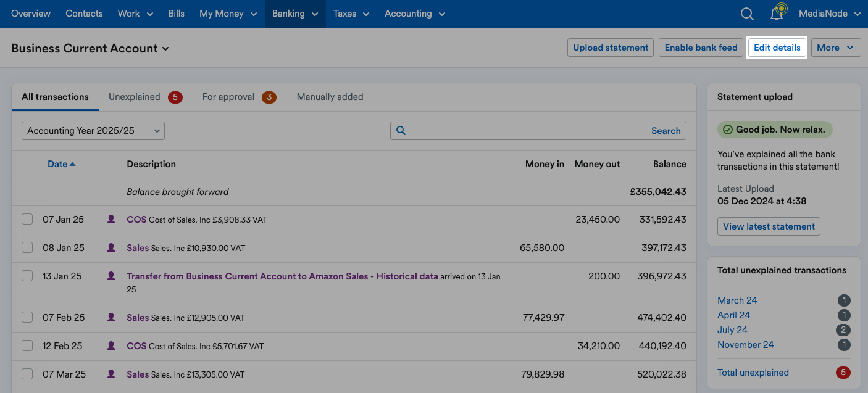Open the MediaNode account menu

click(829, 14)
